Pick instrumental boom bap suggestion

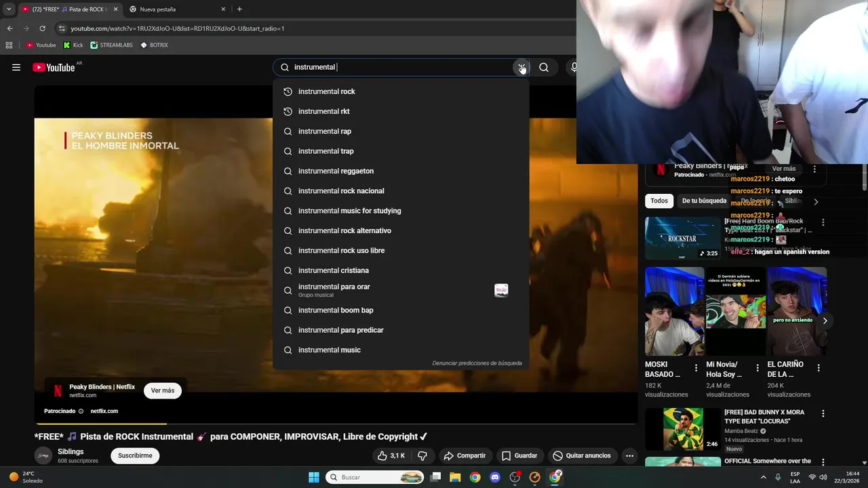pos(401,310)
